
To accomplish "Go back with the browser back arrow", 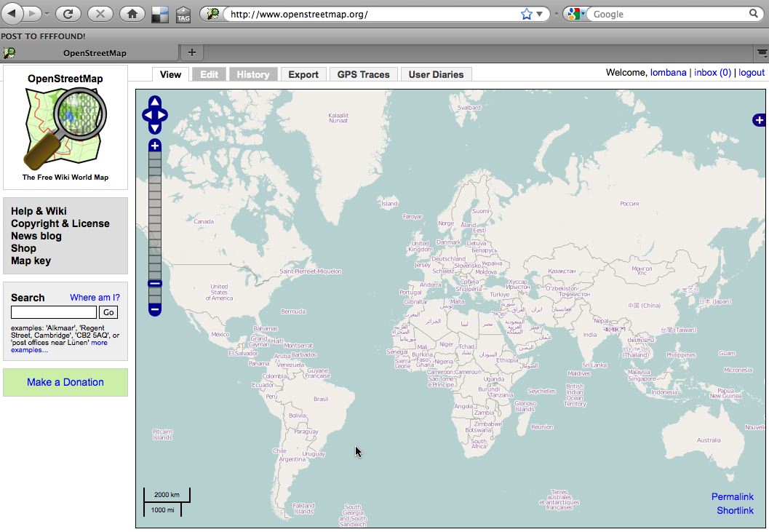I will pyautogui.click(x=12, y=13).
